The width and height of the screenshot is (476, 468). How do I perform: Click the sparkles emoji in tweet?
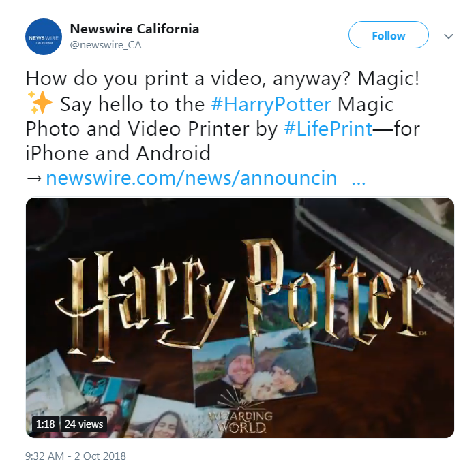[x=40, y=102]
